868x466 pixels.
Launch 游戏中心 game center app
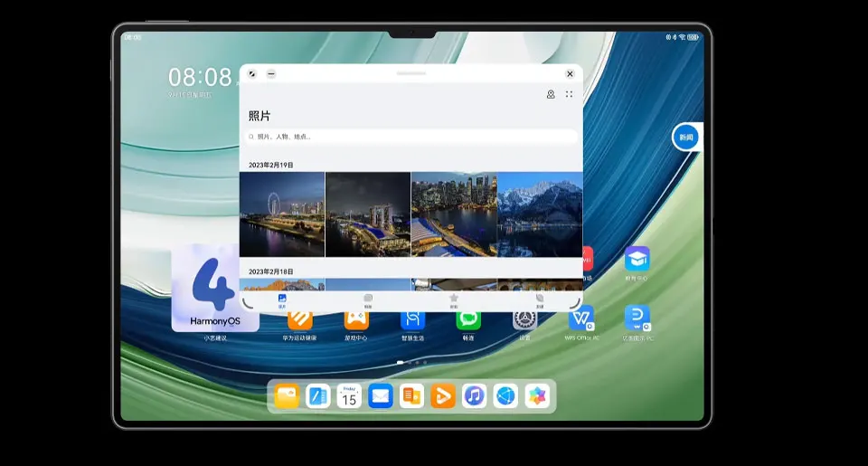(x=356, y=320)
